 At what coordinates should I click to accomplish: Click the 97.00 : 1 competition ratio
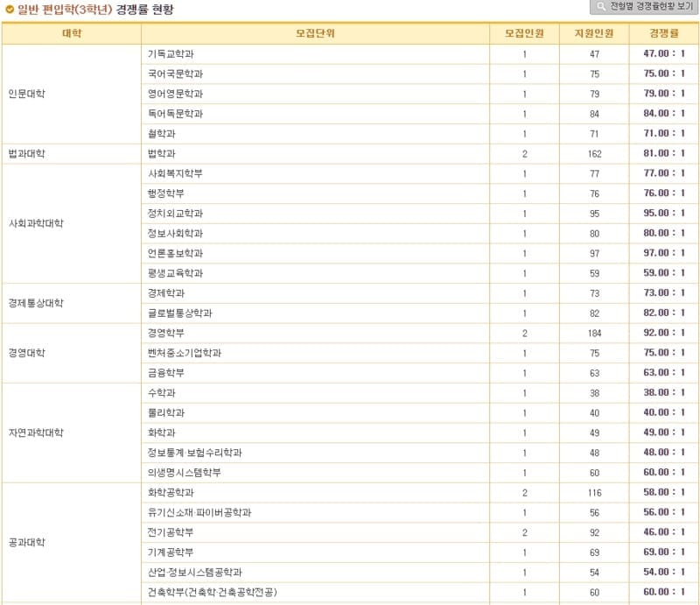(x=664, y=253)
